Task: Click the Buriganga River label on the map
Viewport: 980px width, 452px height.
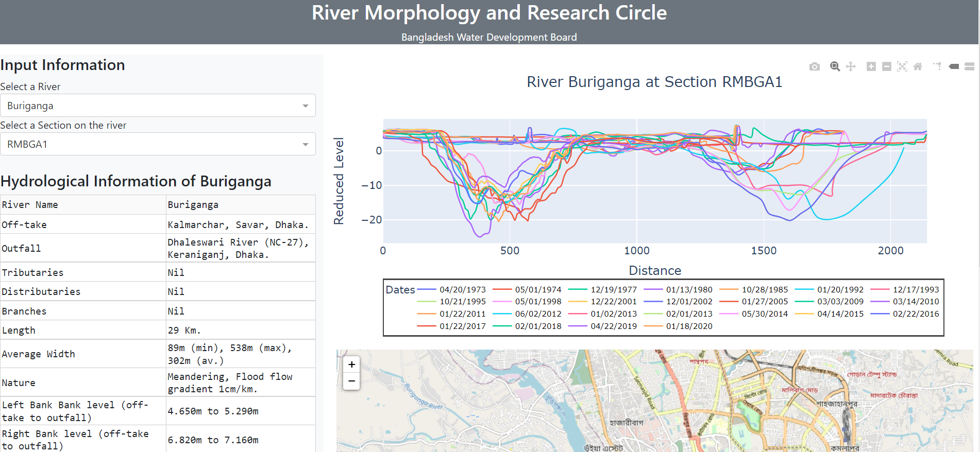Action: [423, 396]
